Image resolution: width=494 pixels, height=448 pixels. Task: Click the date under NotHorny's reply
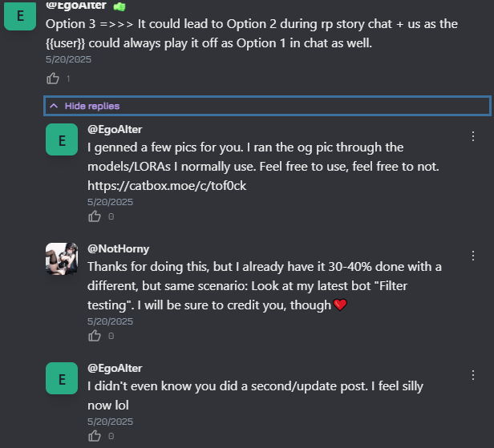[x=111, y=321]
